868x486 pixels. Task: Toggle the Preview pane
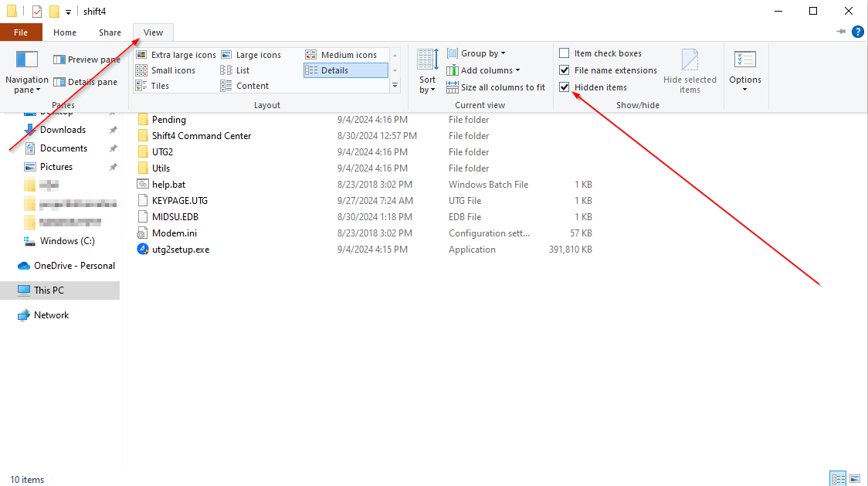pos(87,59)
